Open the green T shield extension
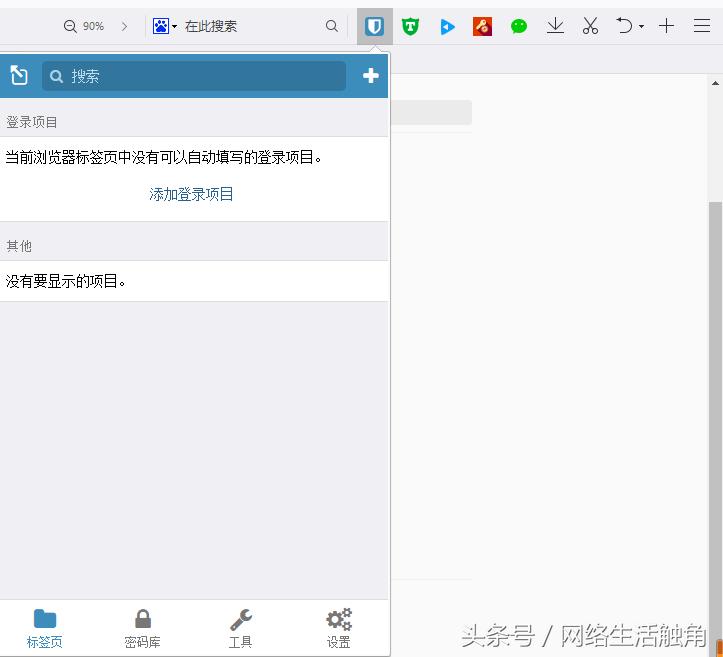723x657 pixels. (x=410, y=26)
